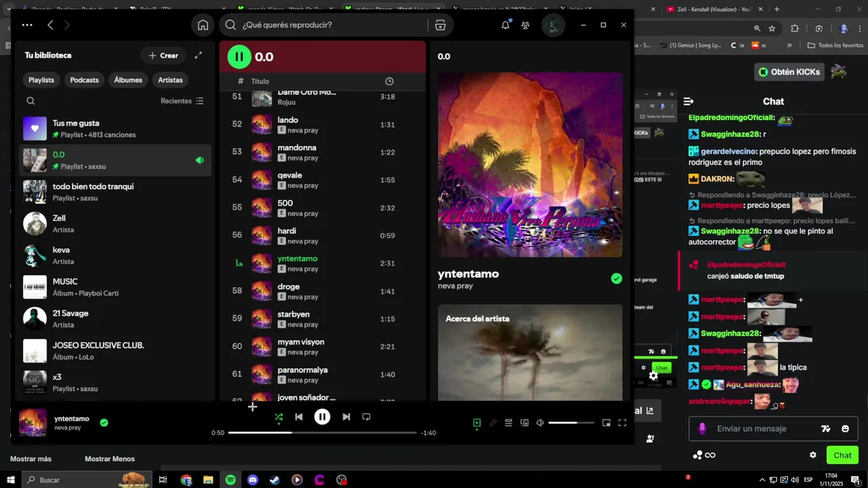This screenshot has width=868, height=488.
Task: Click Mostrar más link
Action: click(31, 459)
